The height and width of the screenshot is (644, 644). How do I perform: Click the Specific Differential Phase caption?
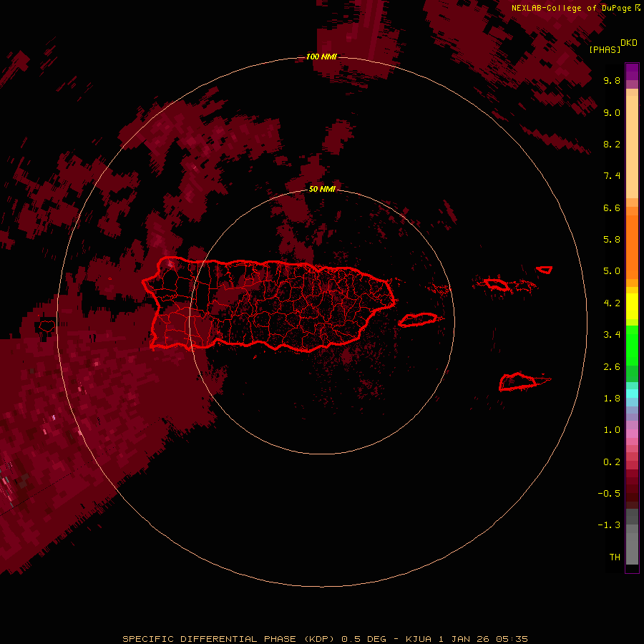325,639
